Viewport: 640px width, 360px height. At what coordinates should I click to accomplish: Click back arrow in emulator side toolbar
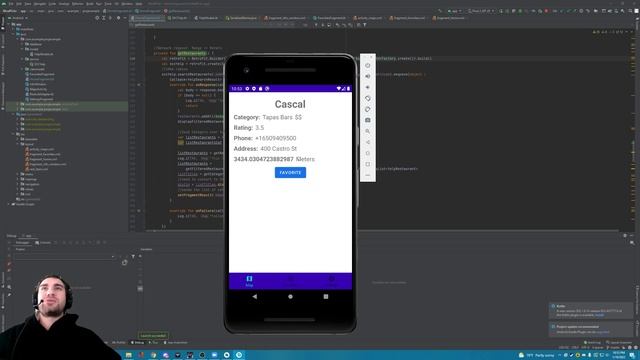(x=368, y=142)
